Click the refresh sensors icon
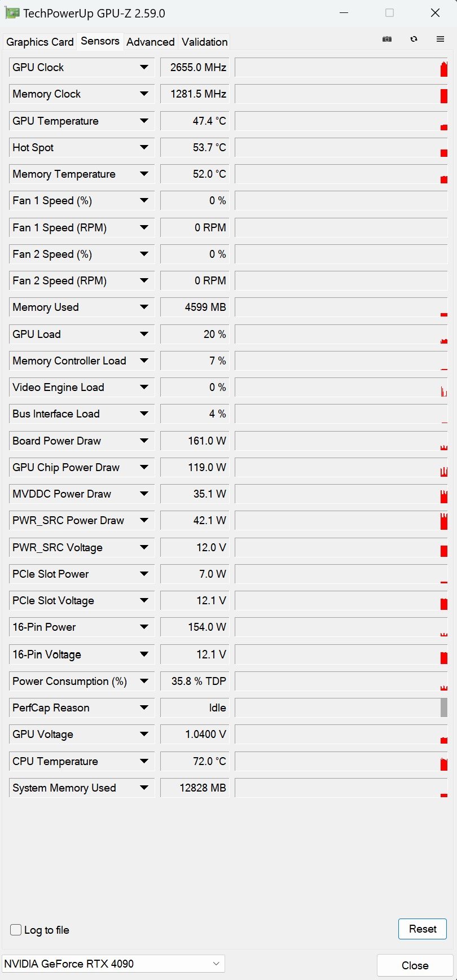Viewport: 457px width, 980px height. click(414, 39)
